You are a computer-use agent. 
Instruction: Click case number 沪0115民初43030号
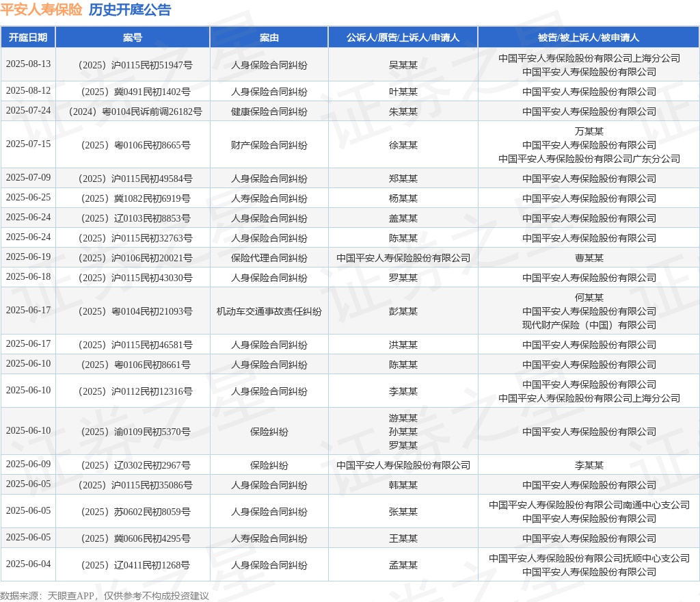tap(135, 278)
